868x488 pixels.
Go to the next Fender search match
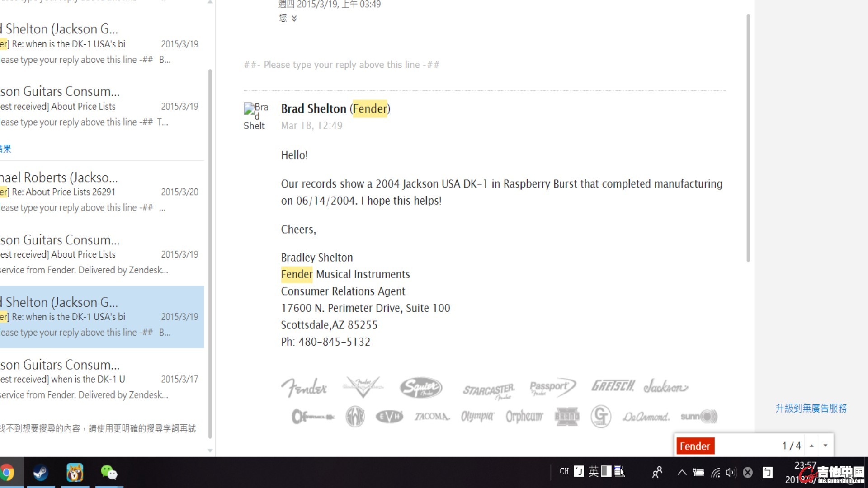pyautogui.click(x=826, y=446)
